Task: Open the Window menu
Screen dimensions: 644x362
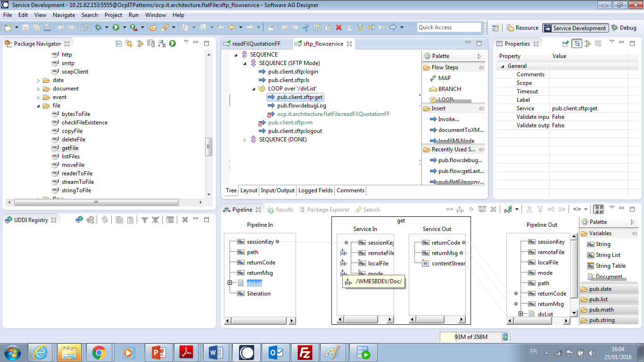Action: 156,15
